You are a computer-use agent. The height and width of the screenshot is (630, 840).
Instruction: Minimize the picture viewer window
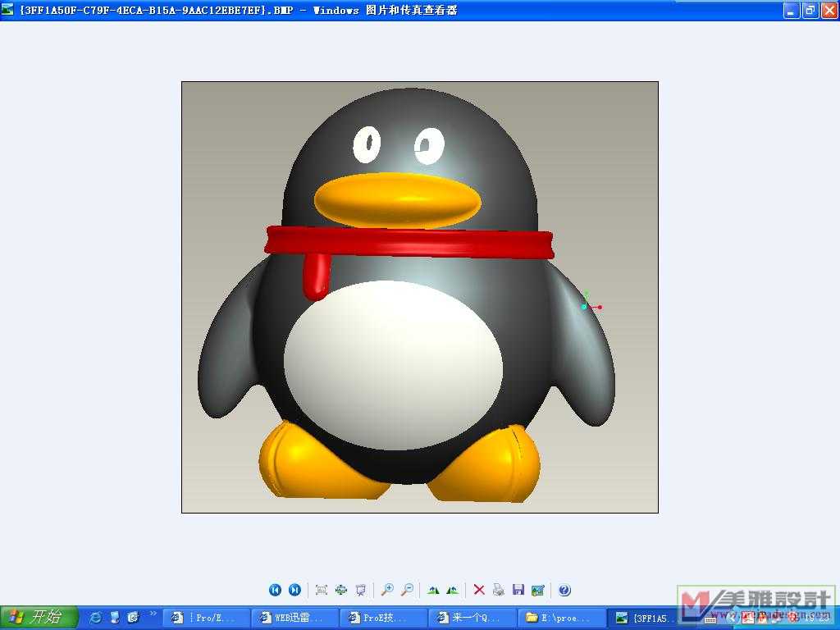point(792,10)
